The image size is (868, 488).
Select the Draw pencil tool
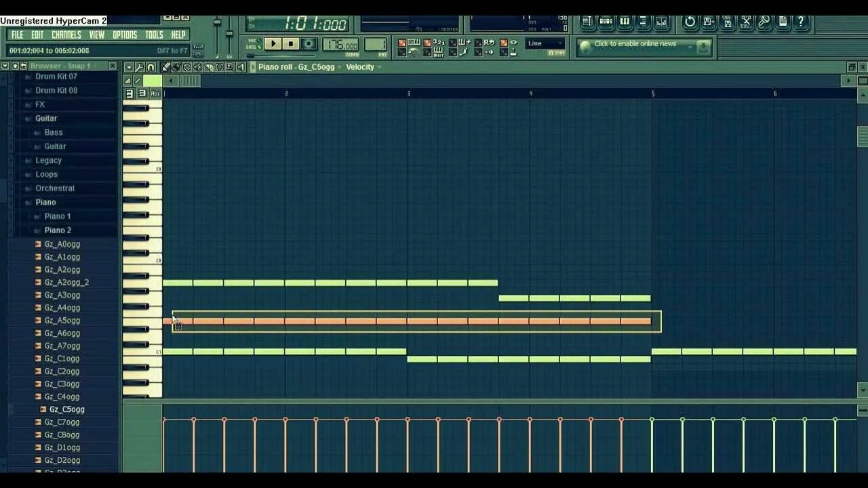(166, 67)
